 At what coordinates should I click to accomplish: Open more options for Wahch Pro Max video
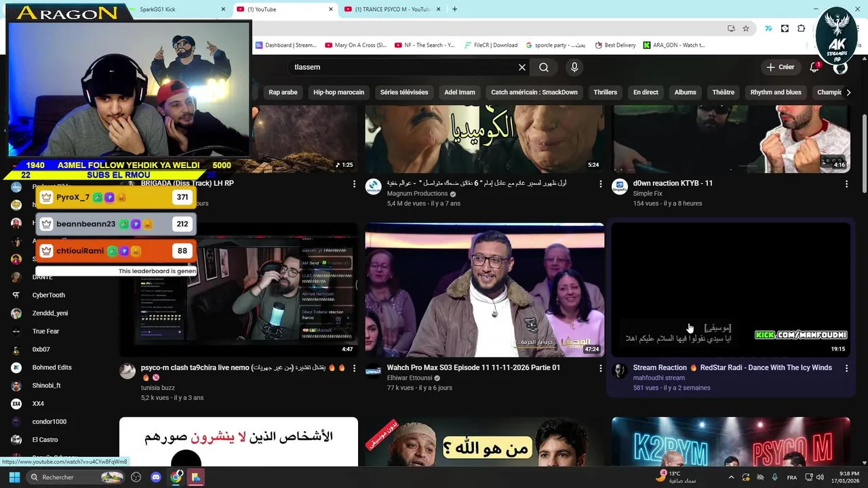(600, 368)
